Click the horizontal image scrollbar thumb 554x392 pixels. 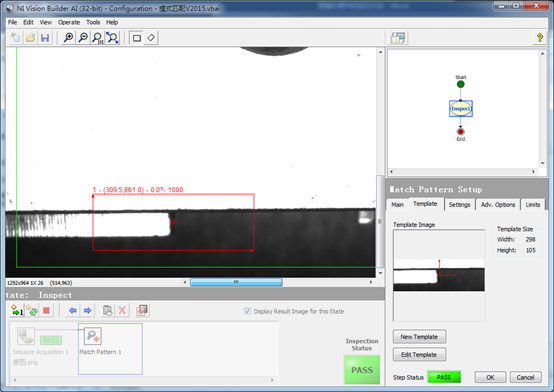click(x=236, y=282)
